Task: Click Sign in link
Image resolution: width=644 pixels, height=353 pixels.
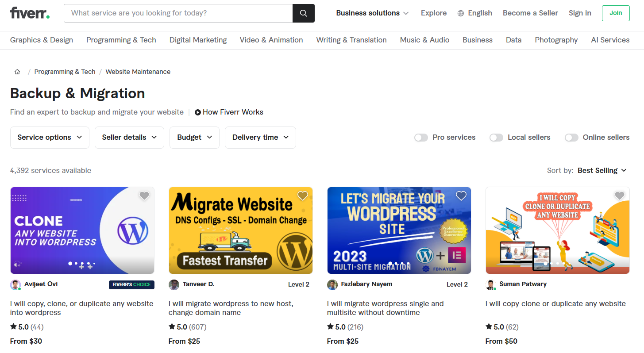Action: point(580,13)
